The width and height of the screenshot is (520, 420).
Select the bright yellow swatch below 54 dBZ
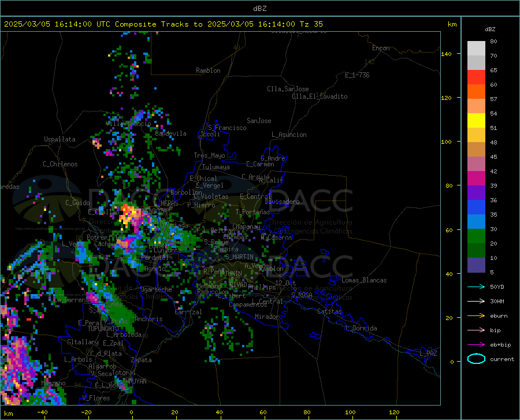pos(476,120)
